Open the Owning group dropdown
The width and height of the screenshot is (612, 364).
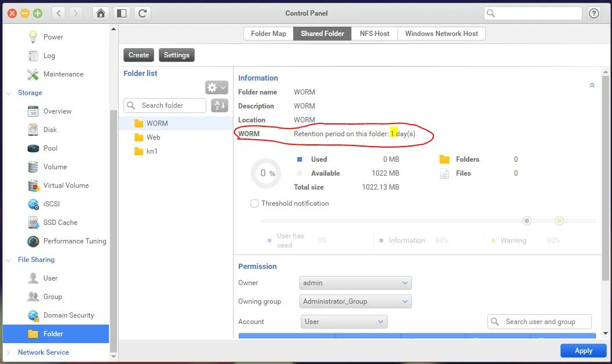click(x=355, y=301)
